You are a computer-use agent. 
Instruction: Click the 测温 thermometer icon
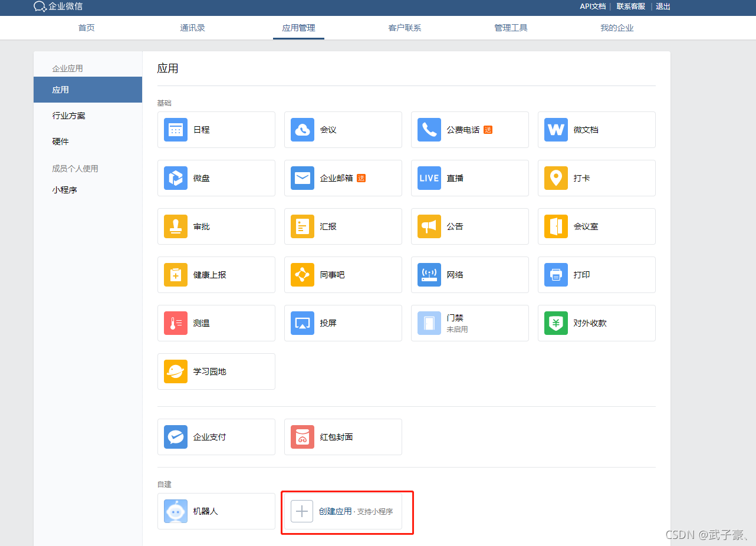click(x=176, y=323)
